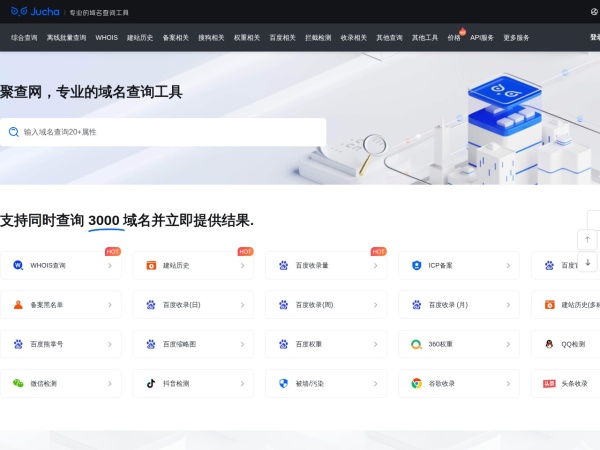Click the chevron on the 被墙/污染 card
Image resolution: width=600 pixels, height=450 pixels.
coord(375,383)
